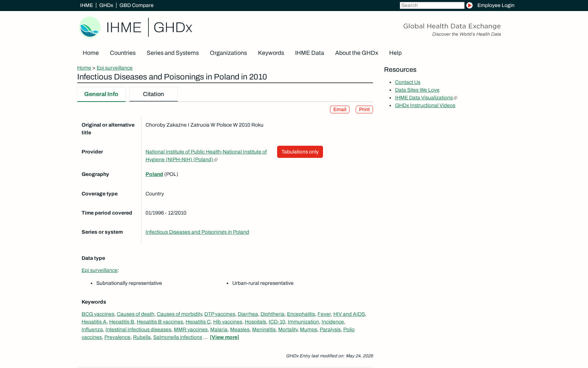Open the Epi surveillance data type link
The height and width of the screenshot is (368, 588).
click(x=100, y=270)
